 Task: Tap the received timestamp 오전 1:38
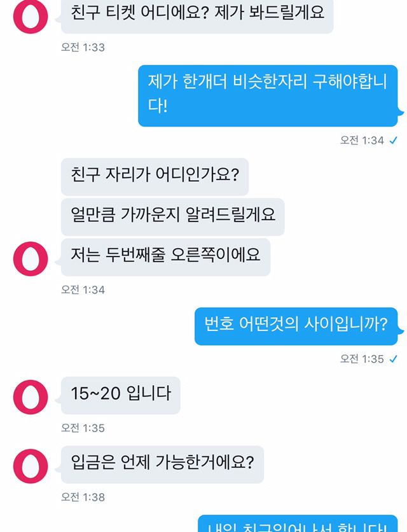click(x=83, y=497)
